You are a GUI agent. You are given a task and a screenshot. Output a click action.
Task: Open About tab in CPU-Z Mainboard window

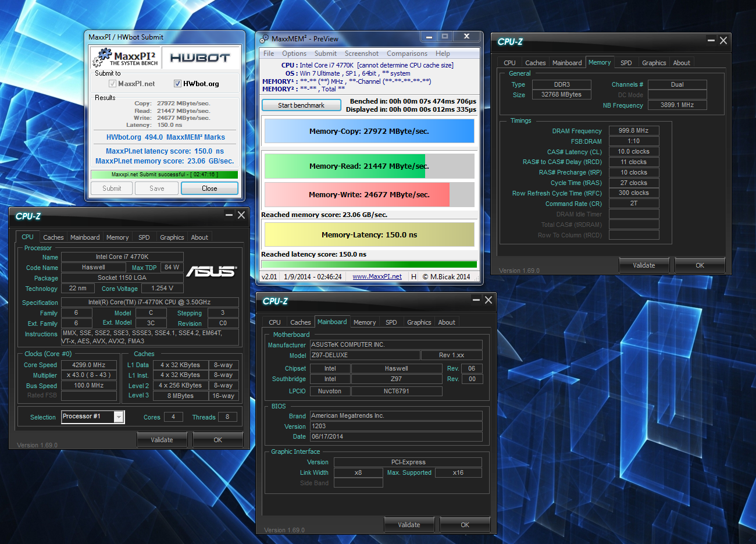(x=447, y=322)
